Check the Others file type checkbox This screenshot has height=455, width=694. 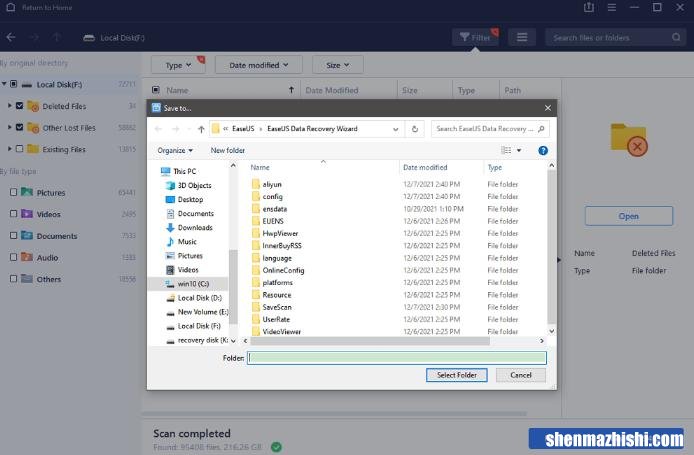click(x=13, y=279)
